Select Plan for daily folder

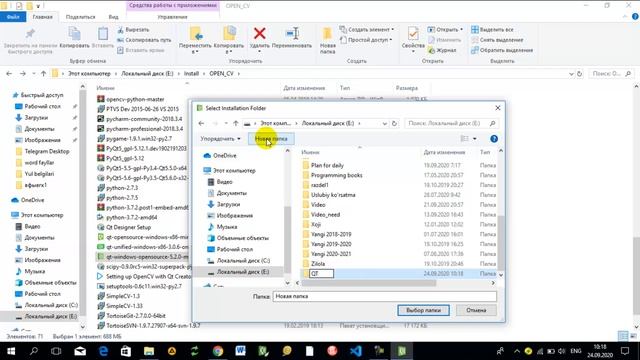click(x=327, y=165)
